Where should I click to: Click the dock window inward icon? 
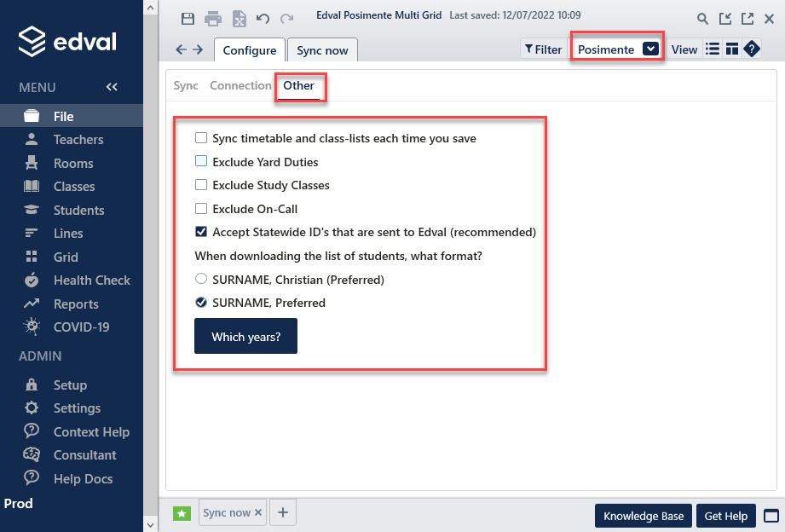coord(725,19)
